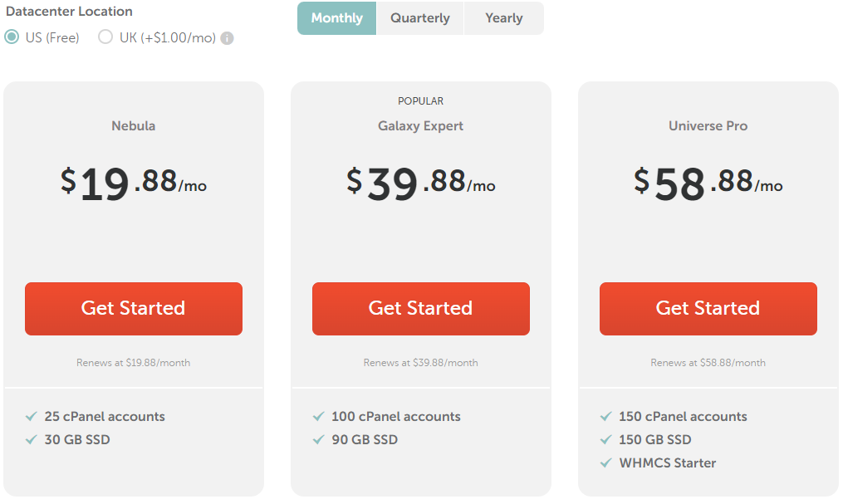Choose the UK datacenter radio button
Screen dimensions: 843x504
click(x=105, y=37)
